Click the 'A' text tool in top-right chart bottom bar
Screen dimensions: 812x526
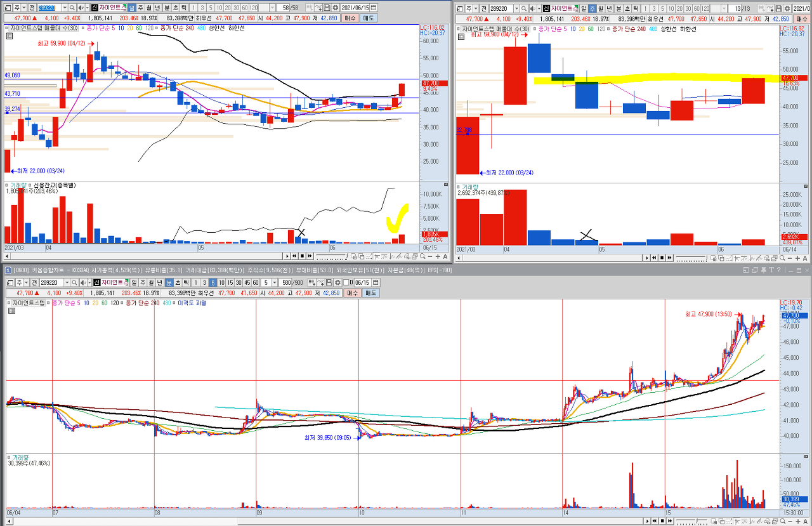[x=805, y=258]
